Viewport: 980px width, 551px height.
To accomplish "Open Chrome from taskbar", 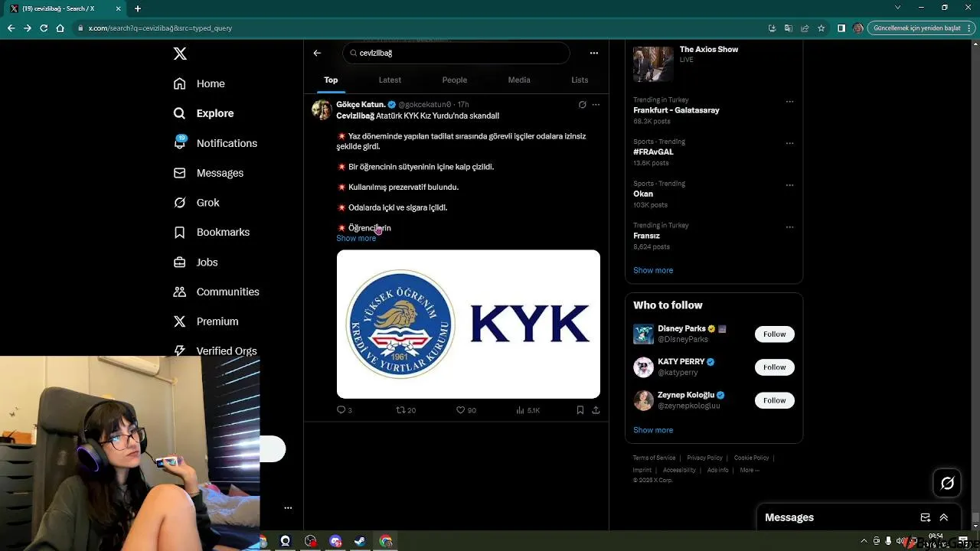I will click(385, 541).
